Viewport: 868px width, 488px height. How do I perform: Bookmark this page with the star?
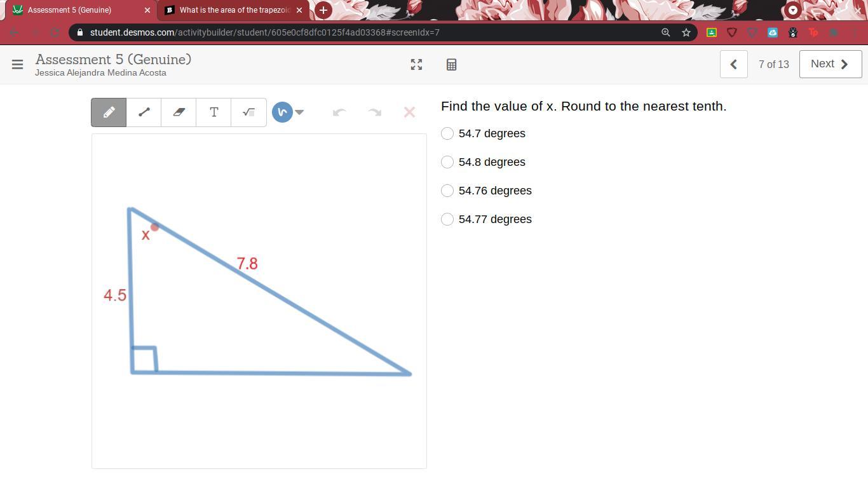(686, 32)
